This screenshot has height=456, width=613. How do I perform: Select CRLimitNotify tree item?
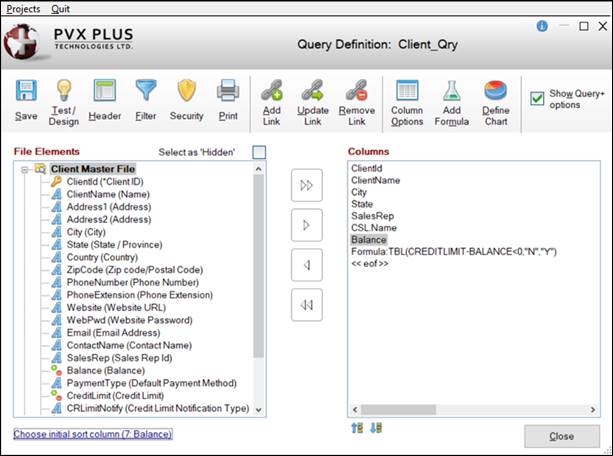pyautogui.click(x=158, y=408)
